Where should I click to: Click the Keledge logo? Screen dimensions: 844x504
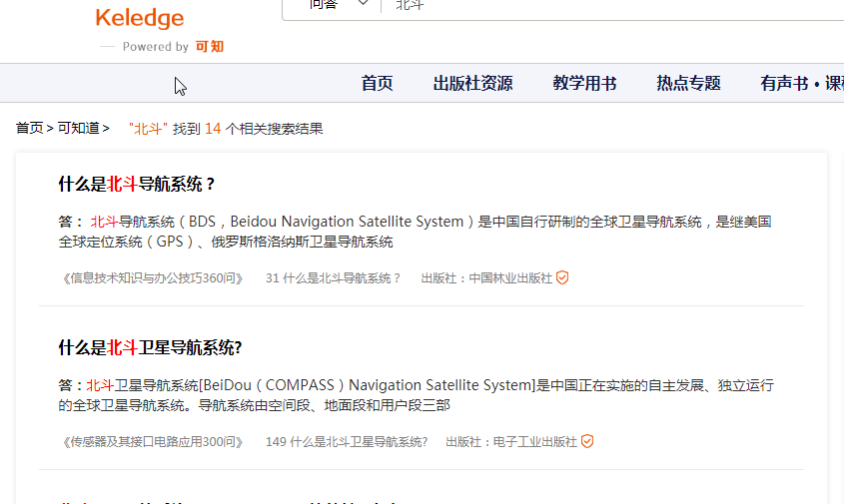pyautogui.click(x=140, y=19)
